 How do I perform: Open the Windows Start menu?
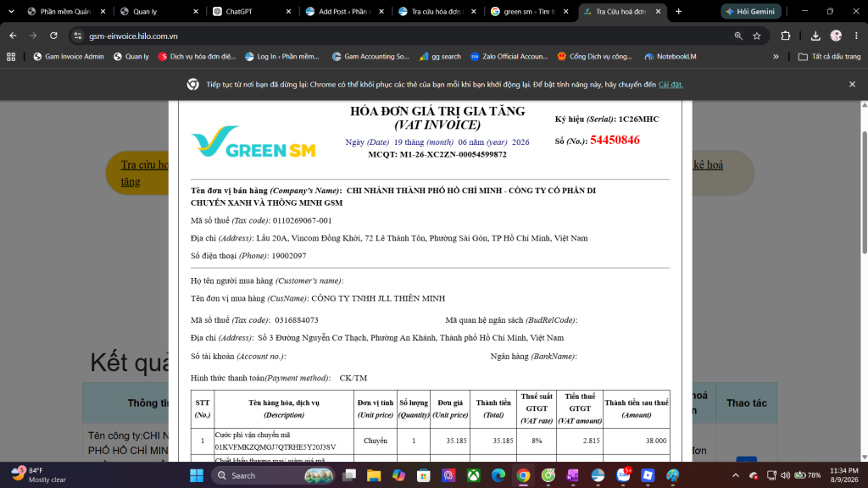pos(197,475)
